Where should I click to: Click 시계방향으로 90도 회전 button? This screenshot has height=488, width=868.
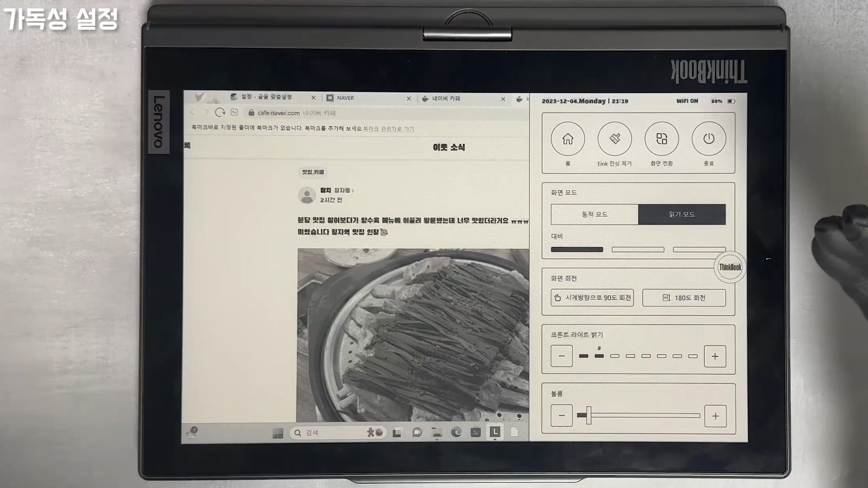(x=592, y=298)
